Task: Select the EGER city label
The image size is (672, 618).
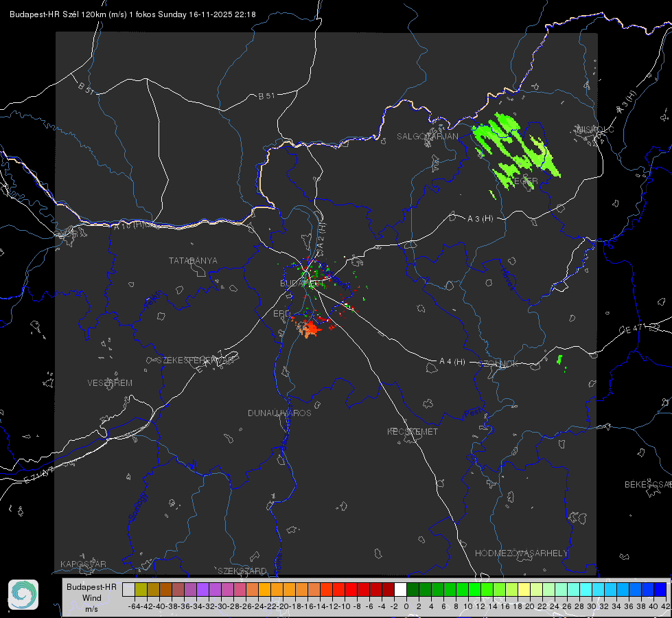Action: pyautogui.click(x=525, y=181)
